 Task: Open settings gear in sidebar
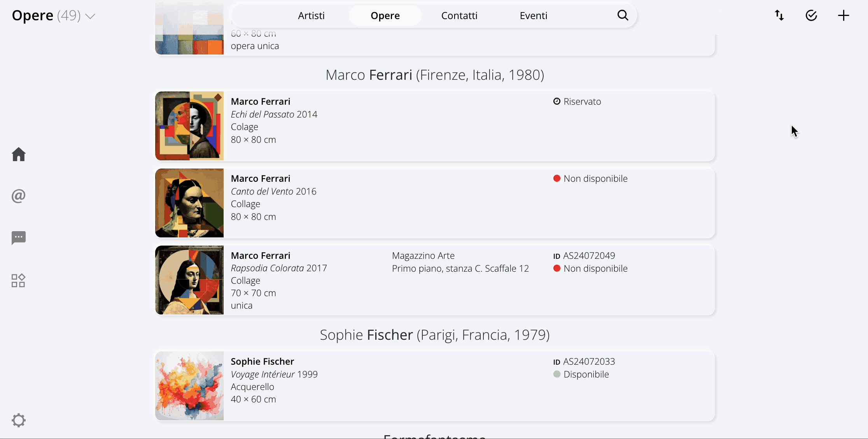click(x=19, y=420)
